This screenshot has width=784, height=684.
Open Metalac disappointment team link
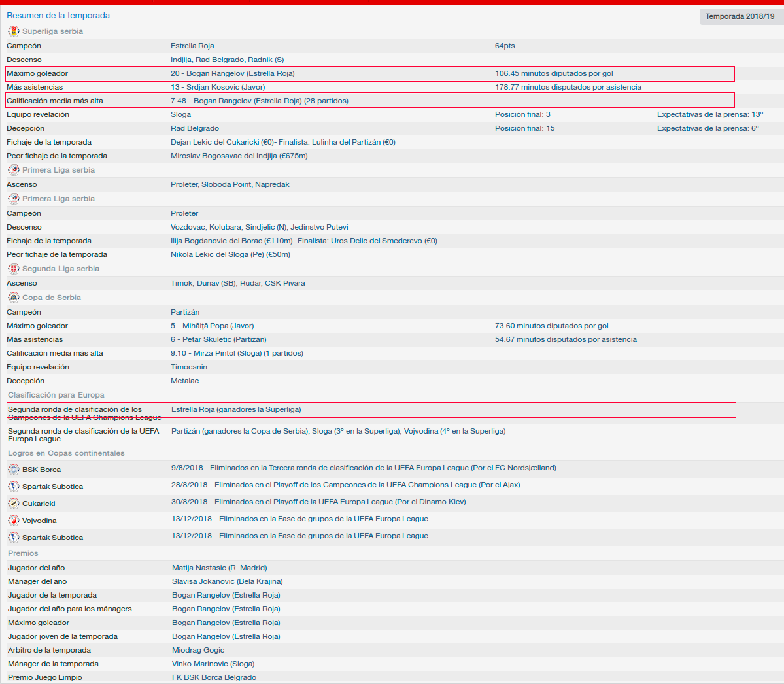tap(185, 381)
